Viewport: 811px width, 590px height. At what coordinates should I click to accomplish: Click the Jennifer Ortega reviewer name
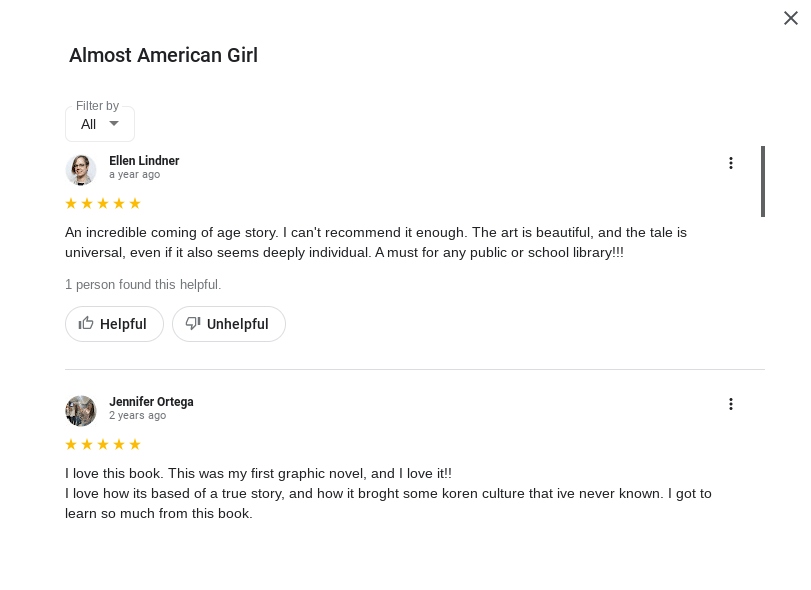coord(151,402)
